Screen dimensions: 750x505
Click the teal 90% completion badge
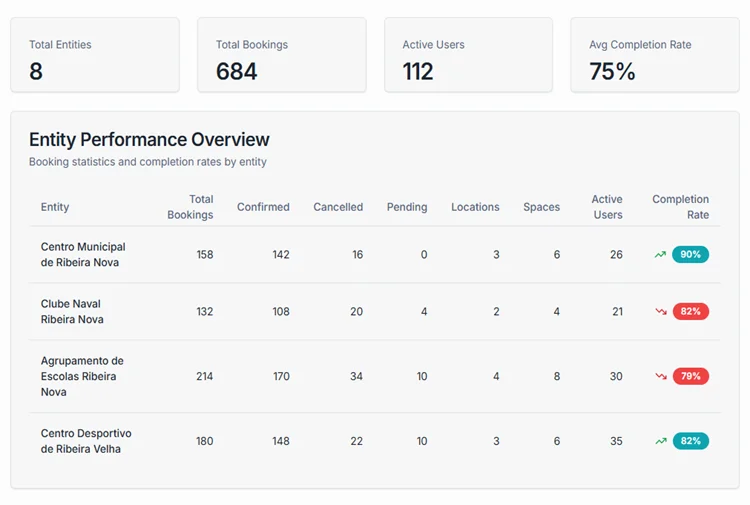point(690,255)
